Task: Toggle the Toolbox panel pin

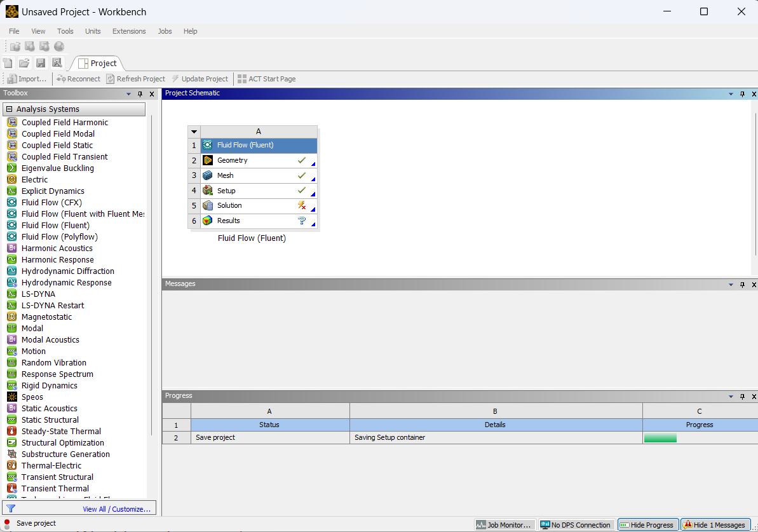Action: click(x=140, y=94)
